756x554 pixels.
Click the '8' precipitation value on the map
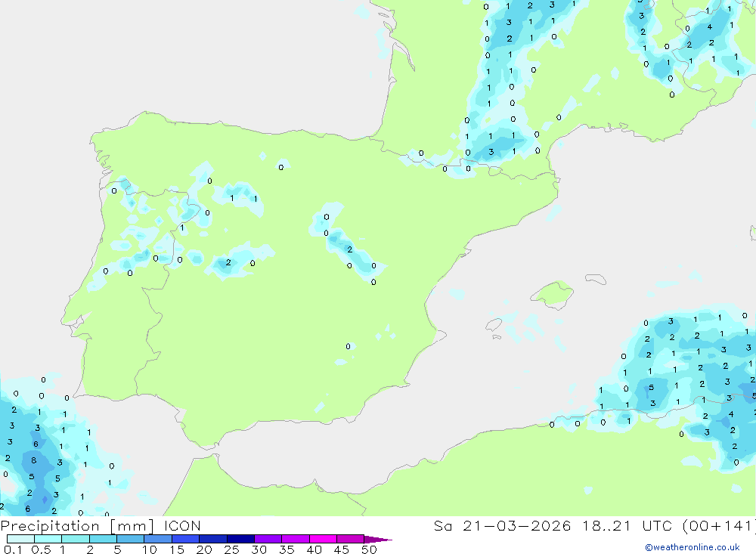(x=34, y=460)
